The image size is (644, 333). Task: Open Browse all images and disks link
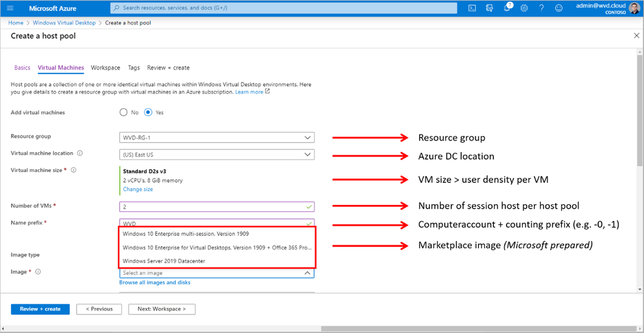pyautogui.click(x=155, y=283)
